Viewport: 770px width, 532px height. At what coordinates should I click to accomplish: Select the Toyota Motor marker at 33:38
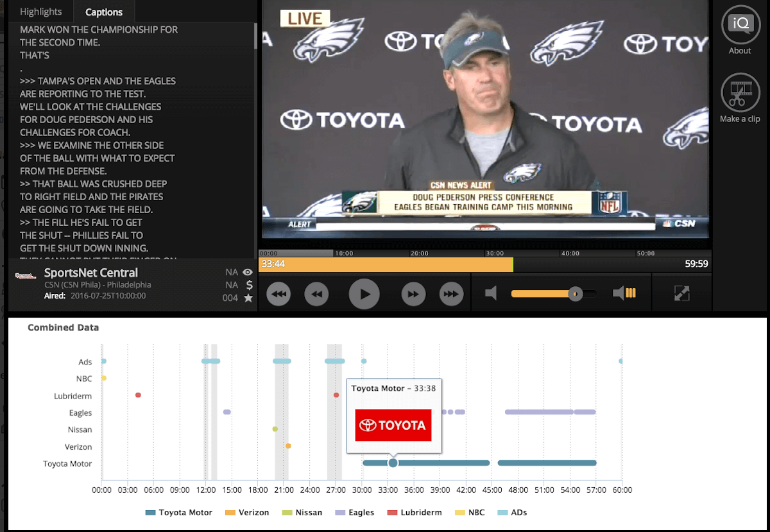pyautogui.click(x=393, y=463)
